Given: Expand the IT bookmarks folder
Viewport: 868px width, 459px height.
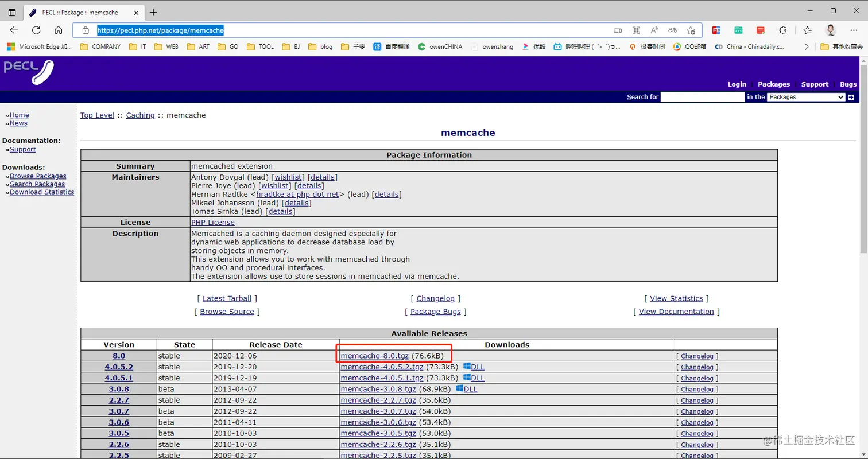Looking at the screenshot, I should [x=137, y=46].
